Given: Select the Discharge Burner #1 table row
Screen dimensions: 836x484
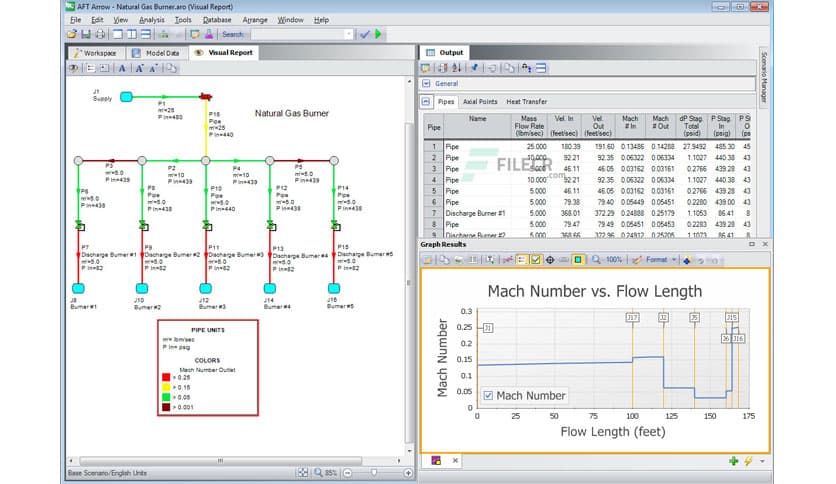Looking at the screenshot, I should pyautogui.click(x=589, y=213).
